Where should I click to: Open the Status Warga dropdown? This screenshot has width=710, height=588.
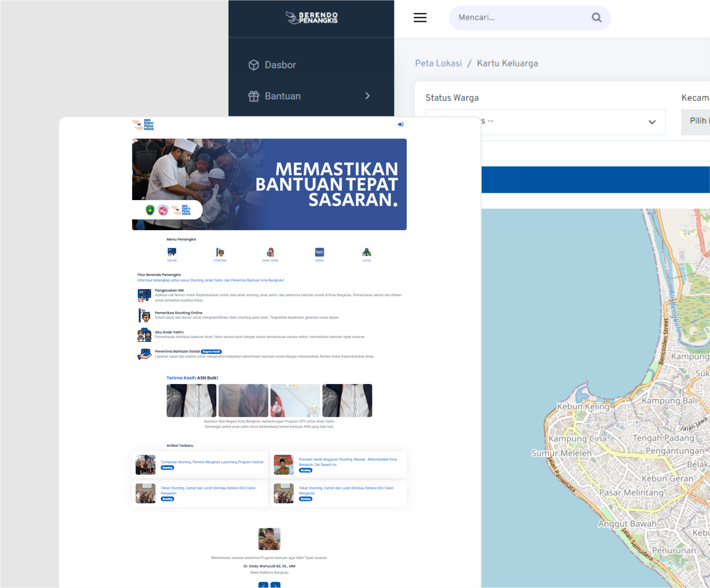coord(545,122)
